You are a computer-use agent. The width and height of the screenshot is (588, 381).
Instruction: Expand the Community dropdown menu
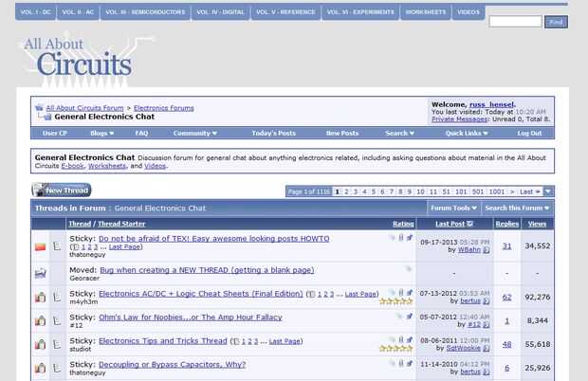click(x=195, y=133)
